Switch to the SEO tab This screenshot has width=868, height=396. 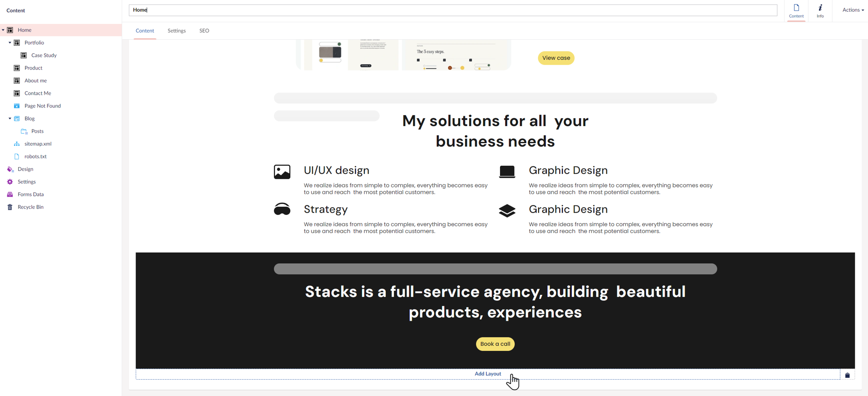(204, 31)
